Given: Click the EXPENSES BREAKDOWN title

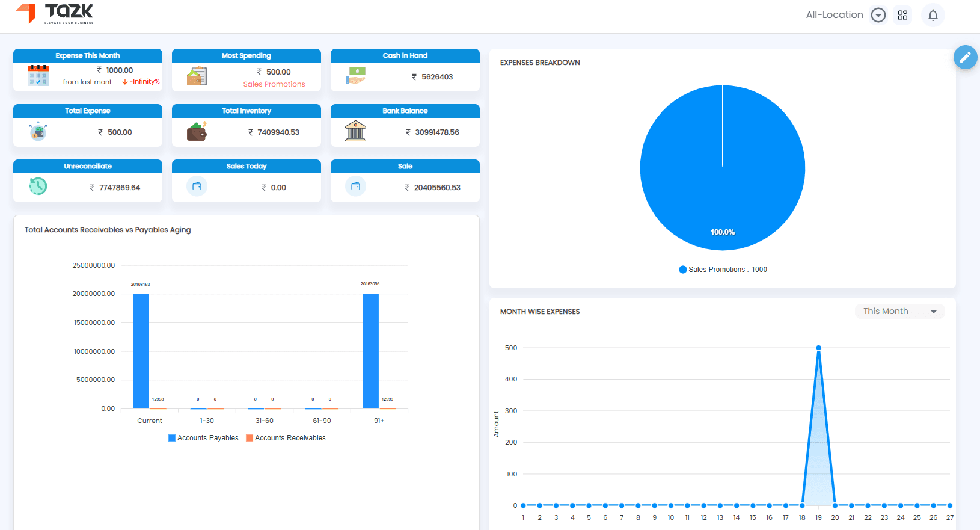Looking at the screenshot, I should click(x=540, y=63).
